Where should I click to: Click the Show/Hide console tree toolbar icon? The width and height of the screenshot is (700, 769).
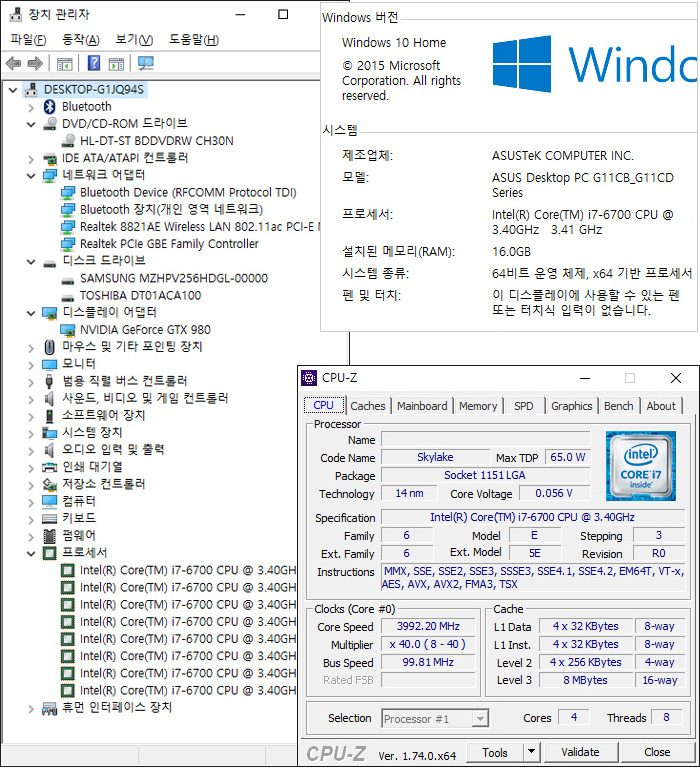click(x=64, y=64)
